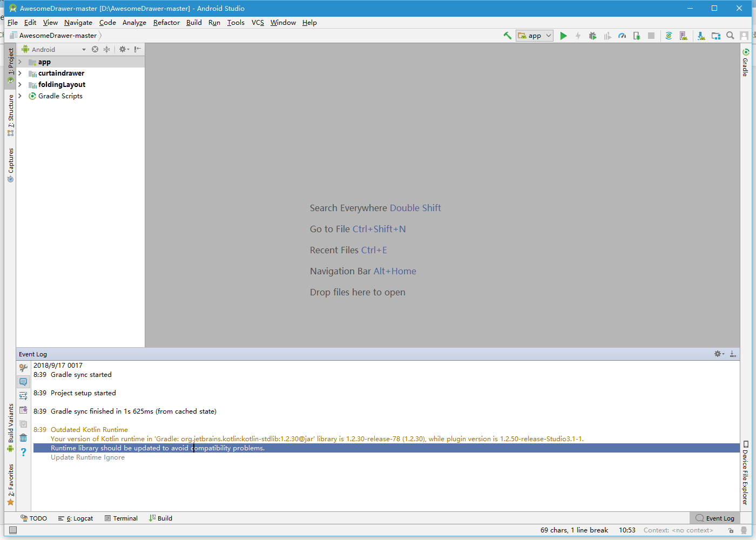Start Debug app with bug icon
Screen dimensions: 756x540
(592, 36)
